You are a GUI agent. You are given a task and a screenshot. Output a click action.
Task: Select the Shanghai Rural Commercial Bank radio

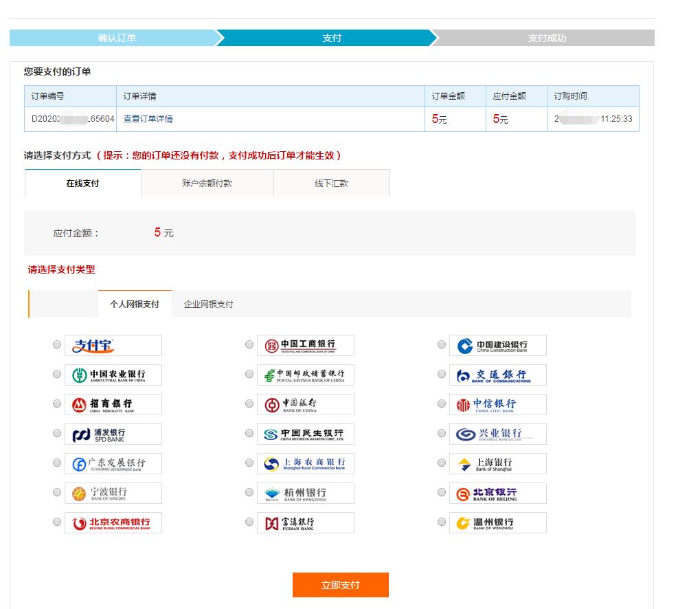[249, 463]
